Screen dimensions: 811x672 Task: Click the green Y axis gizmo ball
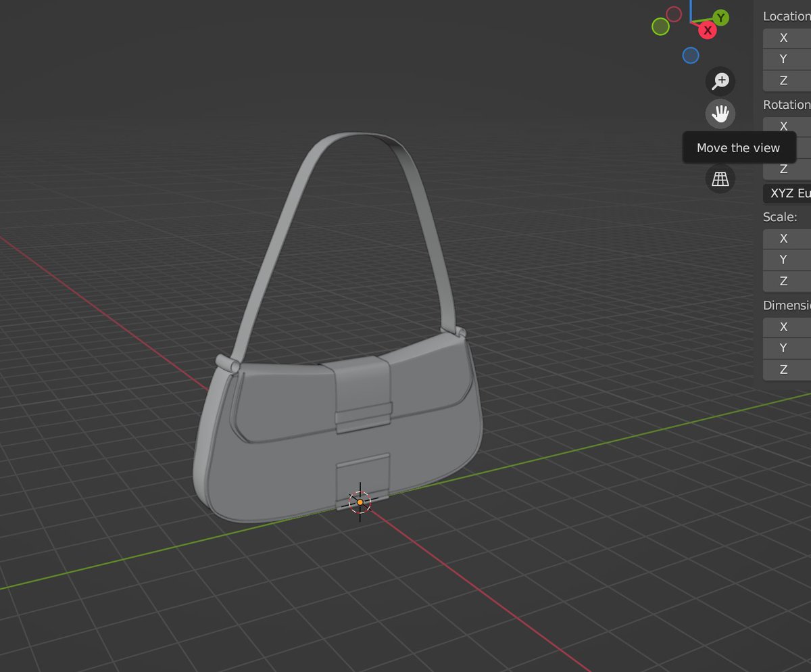pos(721,18)
